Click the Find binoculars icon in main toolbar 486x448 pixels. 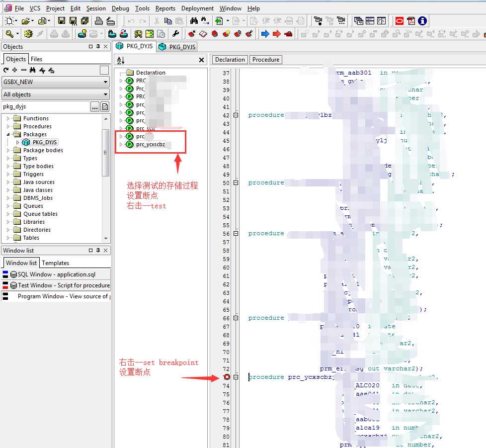[x=194, y=21]
